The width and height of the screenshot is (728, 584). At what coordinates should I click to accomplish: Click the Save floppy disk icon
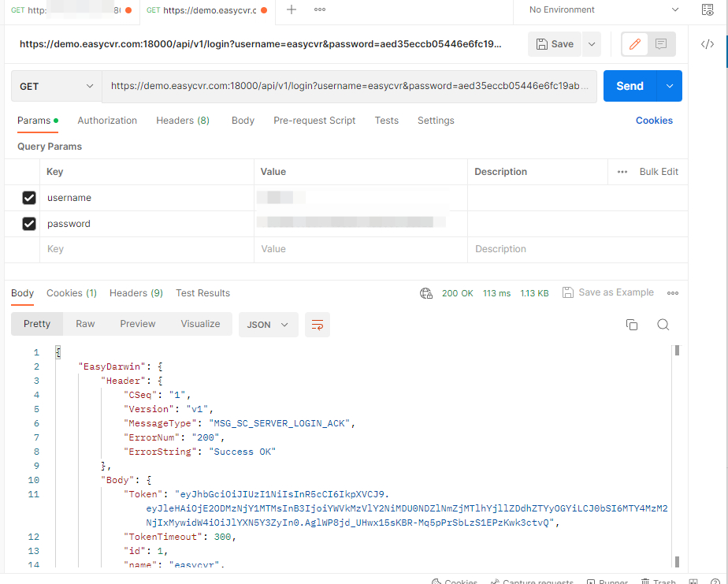(x=541, y=44)
